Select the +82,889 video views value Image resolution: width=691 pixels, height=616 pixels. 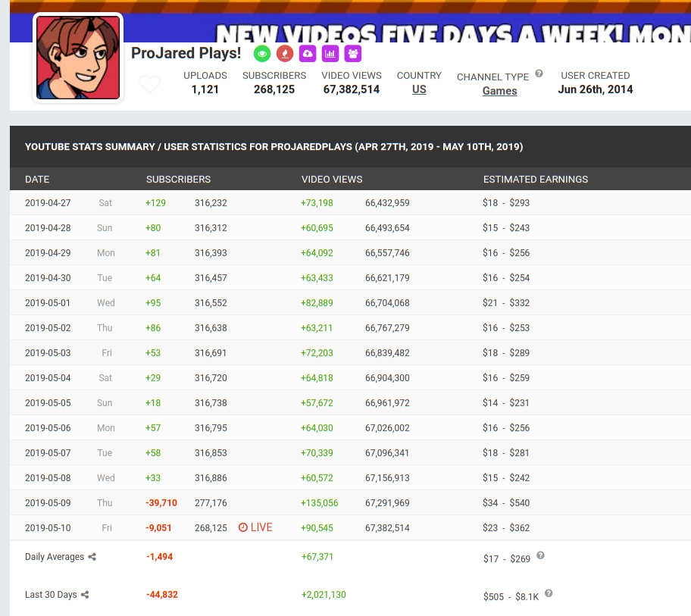[x=317, y=303]
